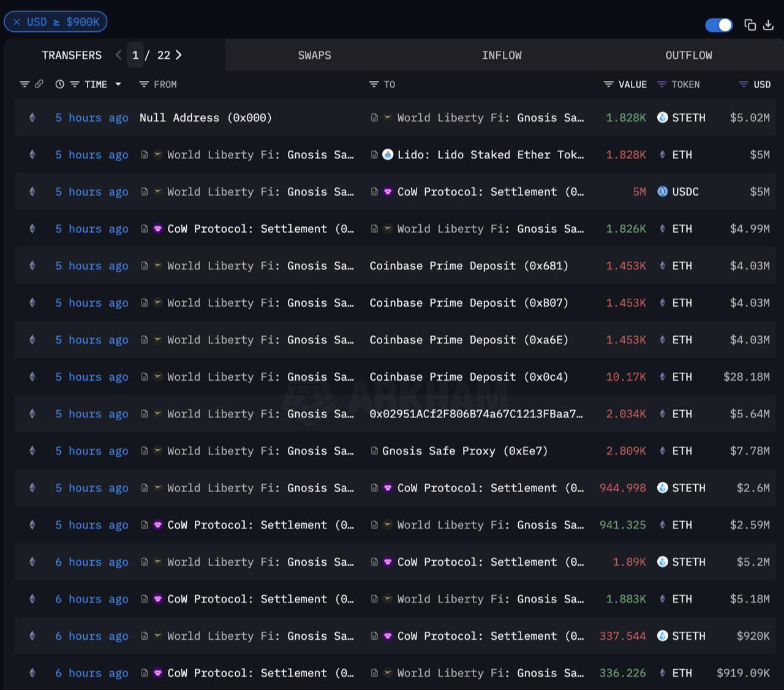Click the 1.89K STETH value
This screenshot has width=784, height=690.
click(x=630, y=562)
